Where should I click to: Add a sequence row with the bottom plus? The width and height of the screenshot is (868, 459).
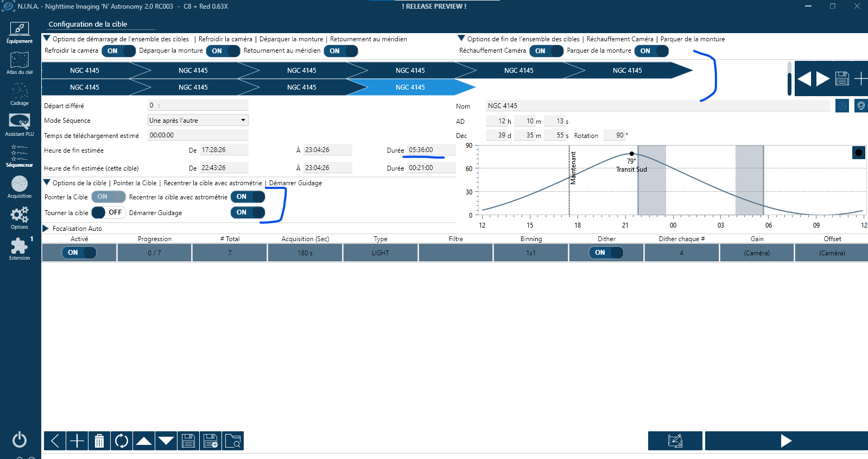[77, 441]
